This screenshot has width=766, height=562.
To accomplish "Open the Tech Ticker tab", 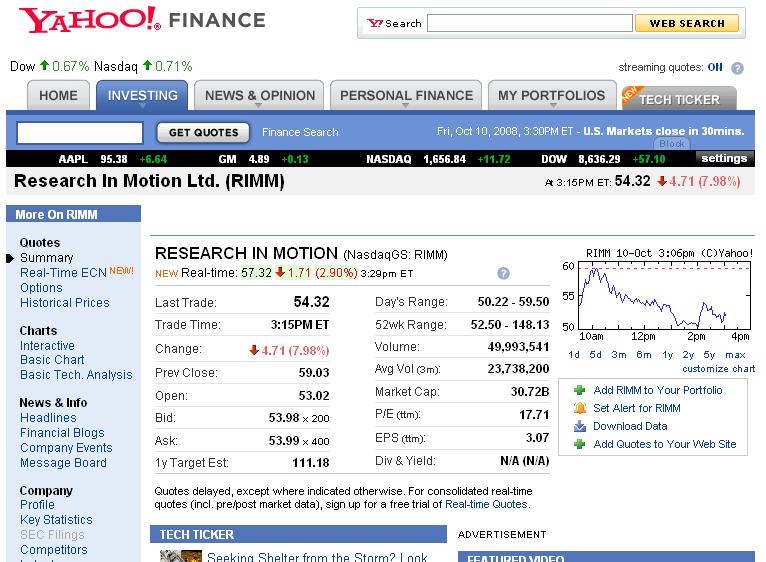I will tap(679, 99).
